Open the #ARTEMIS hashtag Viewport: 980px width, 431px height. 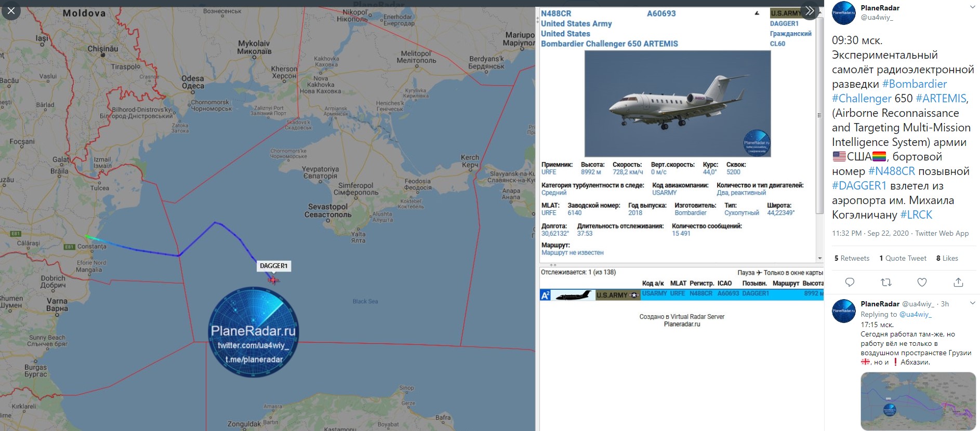941,99
